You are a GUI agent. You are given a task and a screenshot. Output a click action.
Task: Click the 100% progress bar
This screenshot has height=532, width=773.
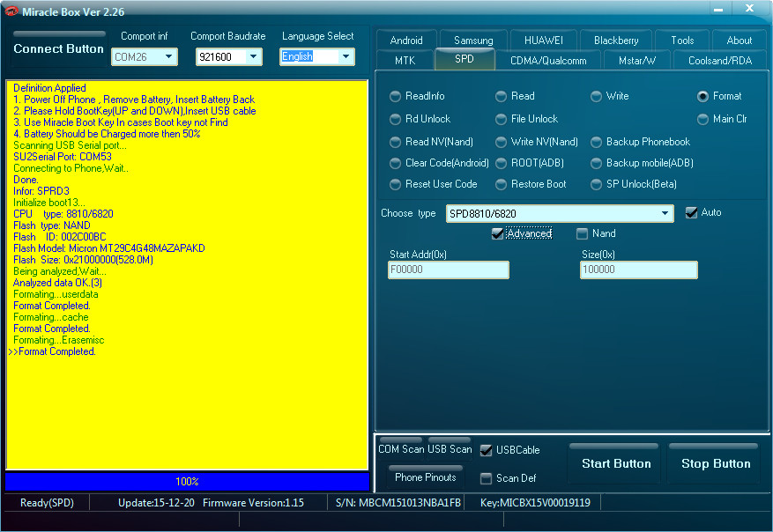(x=188, y=482)
